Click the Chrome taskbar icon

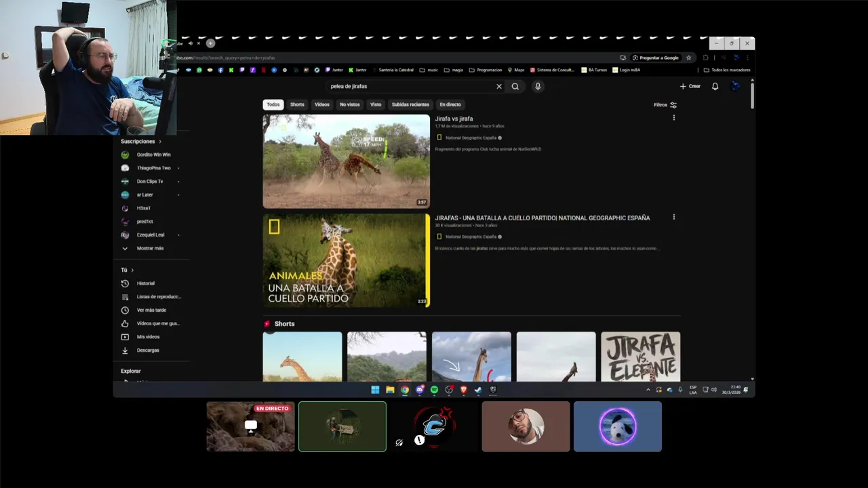(x=405, y=390)
